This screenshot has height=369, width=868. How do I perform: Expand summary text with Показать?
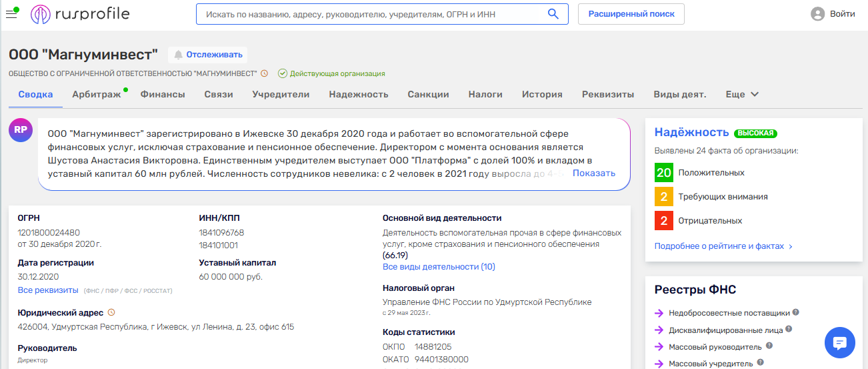coord(593,173)
